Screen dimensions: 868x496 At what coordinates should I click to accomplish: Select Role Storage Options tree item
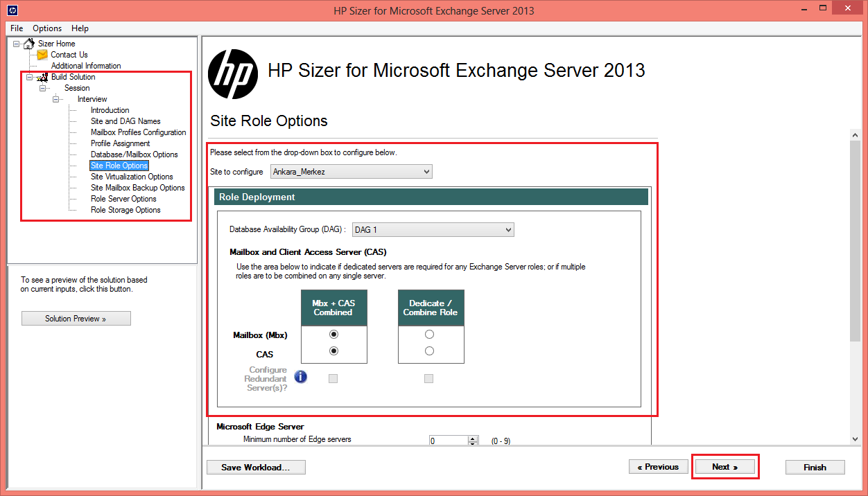coord(125,210)
